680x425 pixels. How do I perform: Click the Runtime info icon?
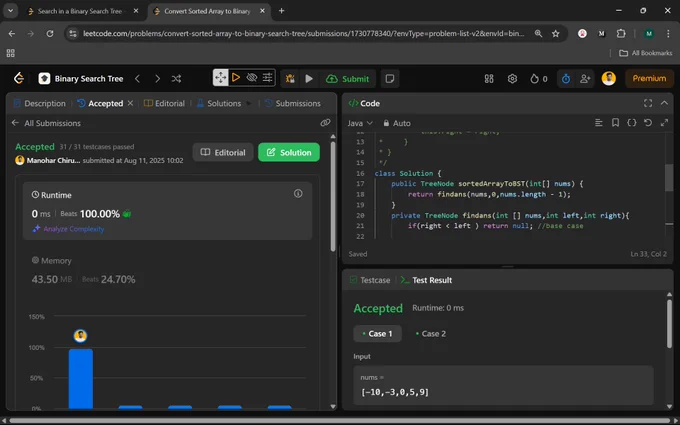click(298, 193)
